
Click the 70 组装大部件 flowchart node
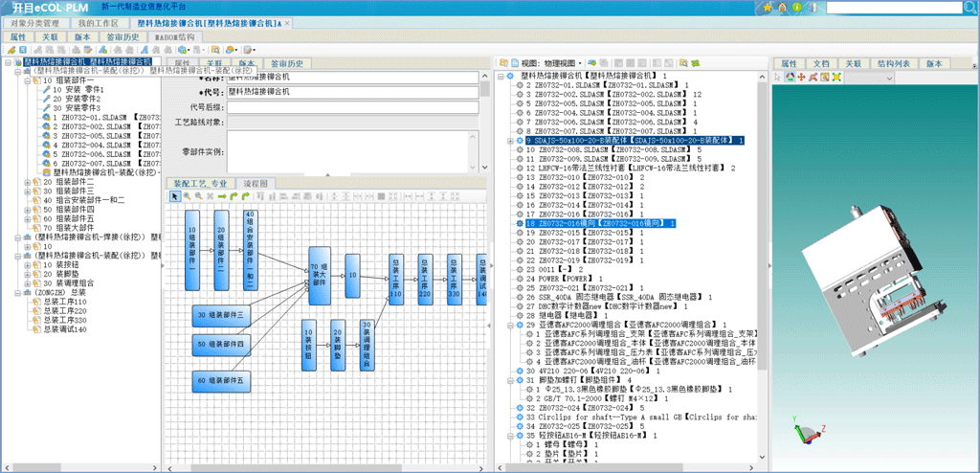click(x=319, y=277)
